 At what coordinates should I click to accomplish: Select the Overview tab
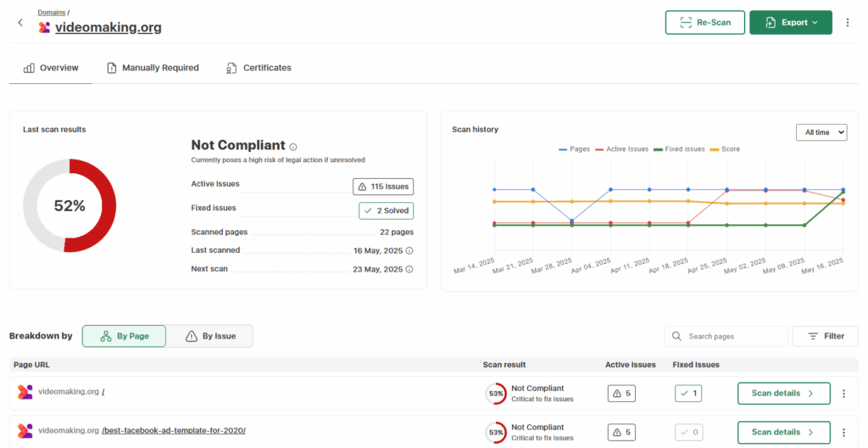[x=51, y=68]
